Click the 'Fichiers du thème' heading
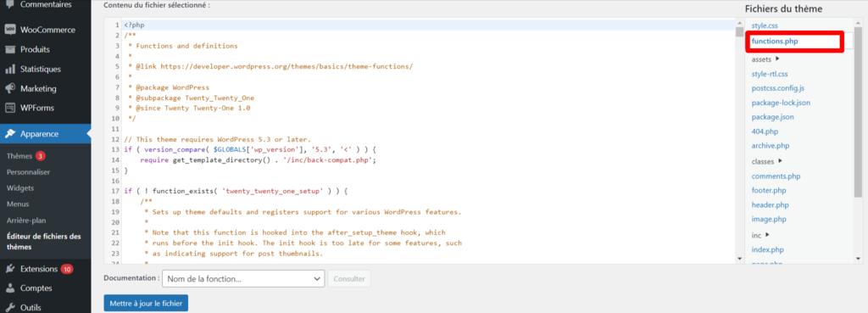This screenshot has width=868, height=313. coord(783,8)
